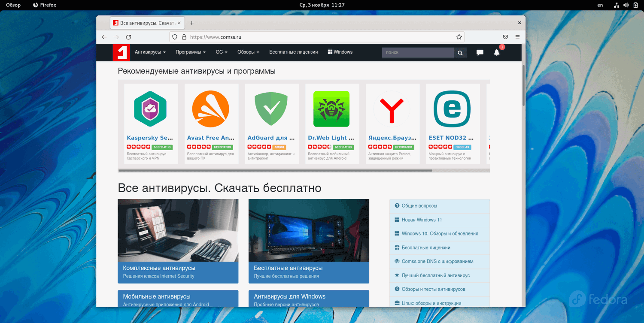
Task: Click the site search magnifier button
Action: click(x=460, y=53)
